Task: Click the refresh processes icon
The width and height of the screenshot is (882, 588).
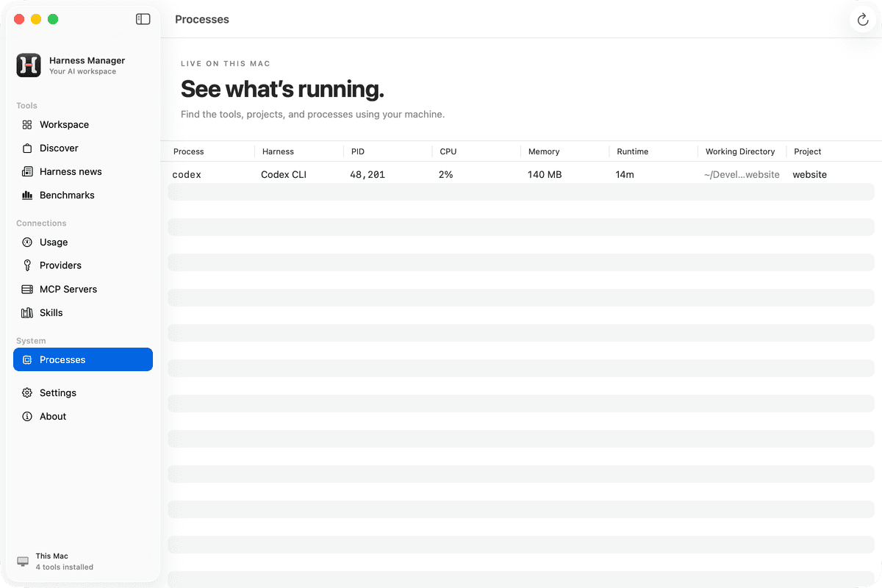Action: 863,20
